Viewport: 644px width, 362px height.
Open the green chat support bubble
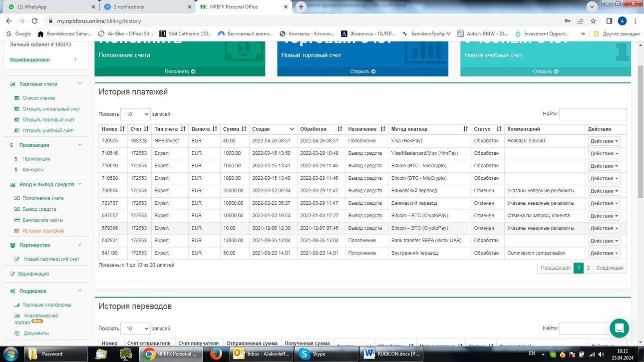619,328
